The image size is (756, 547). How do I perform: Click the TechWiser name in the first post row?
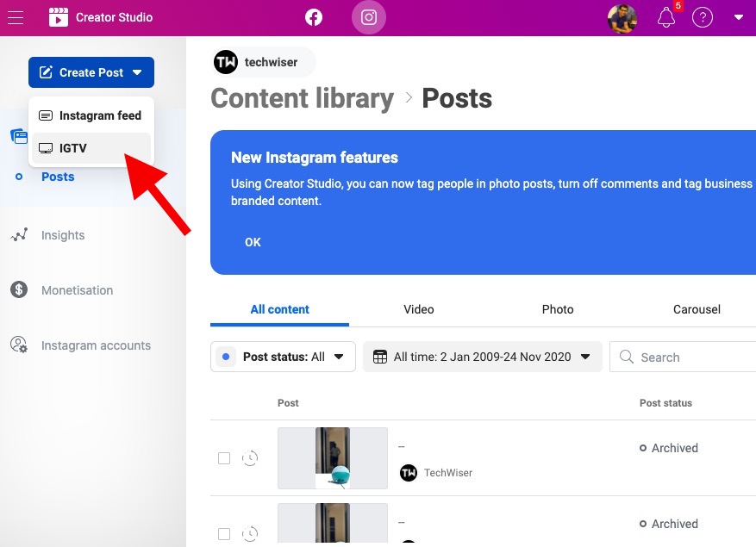(448, 473)
